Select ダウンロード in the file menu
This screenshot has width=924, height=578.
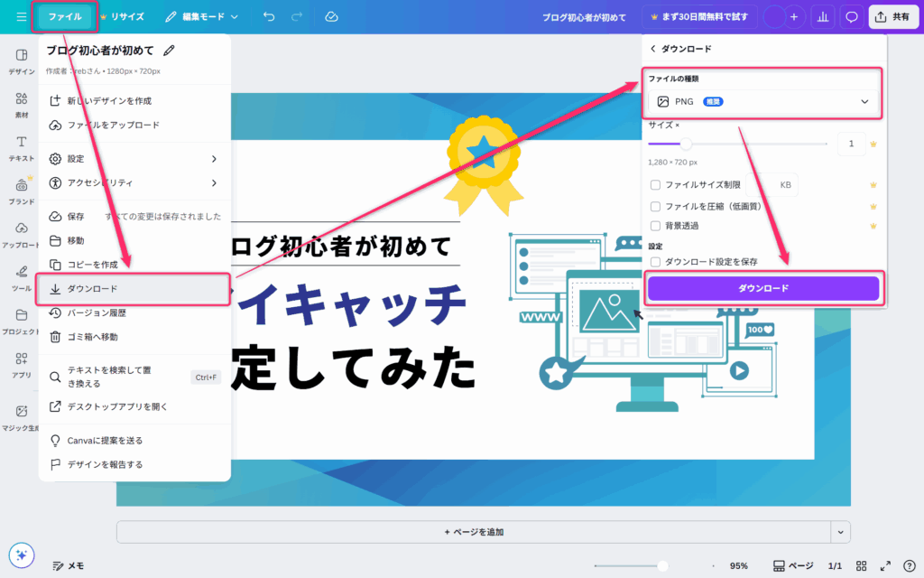click(134, 289)
